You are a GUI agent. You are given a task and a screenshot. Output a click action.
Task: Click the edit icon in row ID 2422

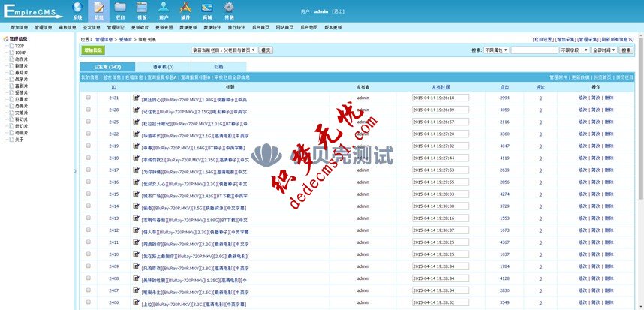(x=137, y=134)
